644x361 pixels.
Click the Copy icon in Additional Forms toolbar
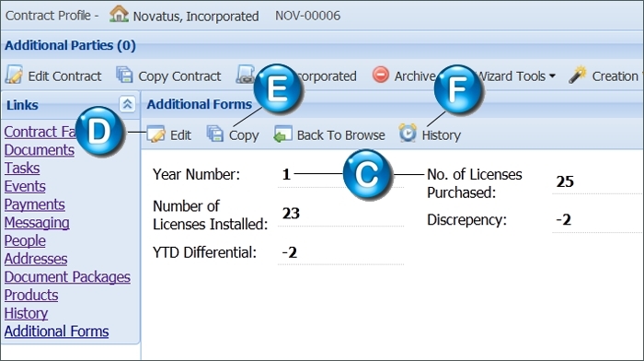point(215,134)
